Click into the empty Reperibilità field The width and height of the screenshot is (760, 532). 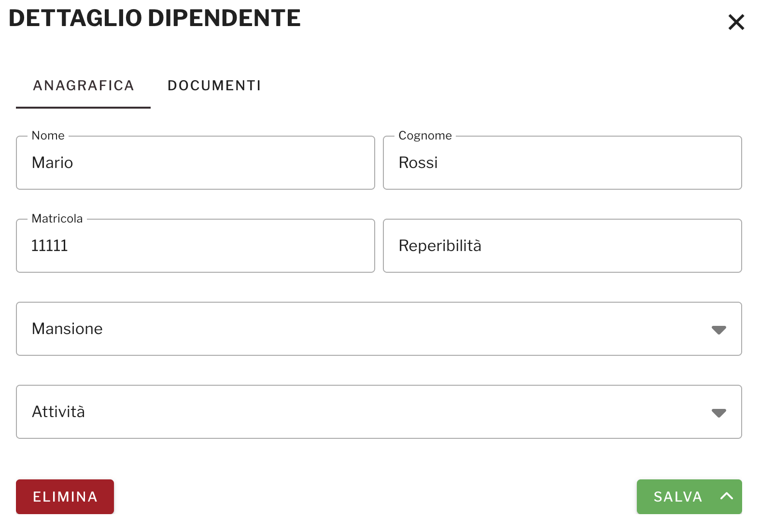tap(563, 246)
